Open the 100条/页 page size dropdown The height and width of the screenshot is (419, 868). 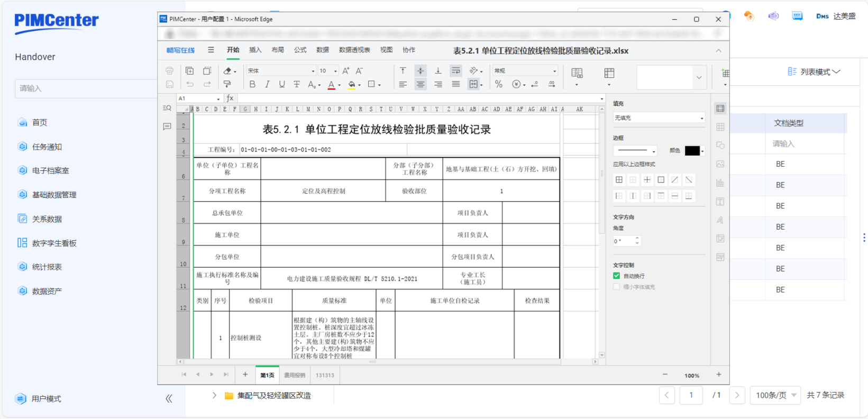(x=776, y=395)
